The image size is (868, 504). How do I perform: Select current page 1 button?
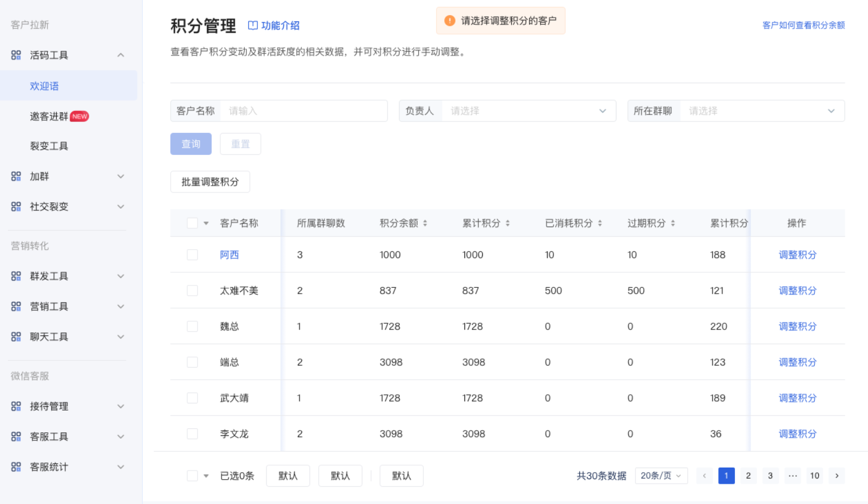point(726,476)
